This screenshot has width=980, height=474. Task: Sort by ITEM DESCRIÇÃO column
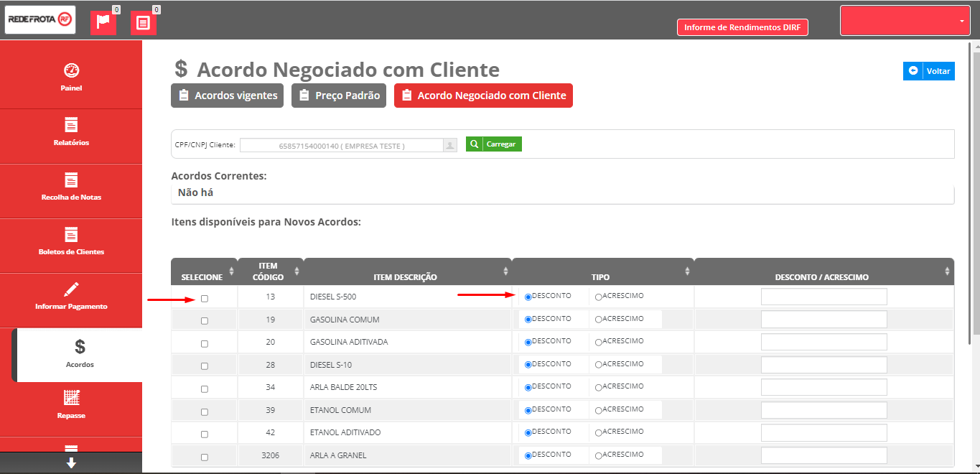(407, 271)
